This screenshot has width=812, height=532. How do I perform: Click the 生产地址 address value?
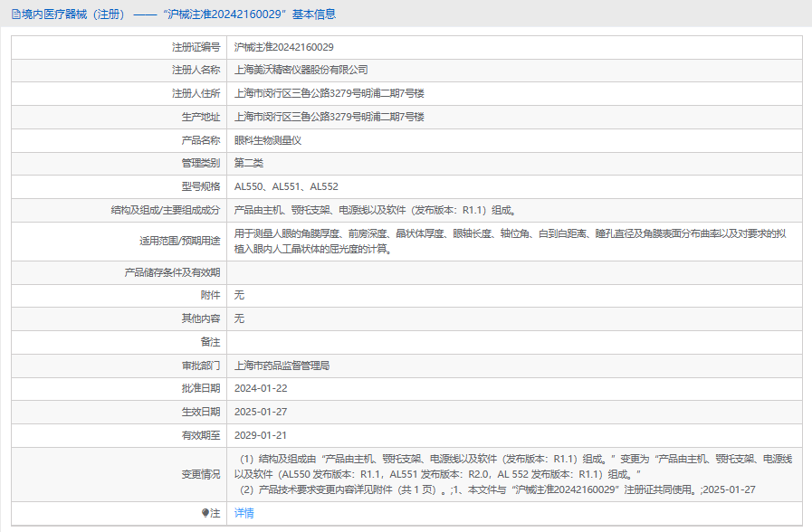click(x=330, y=117)
